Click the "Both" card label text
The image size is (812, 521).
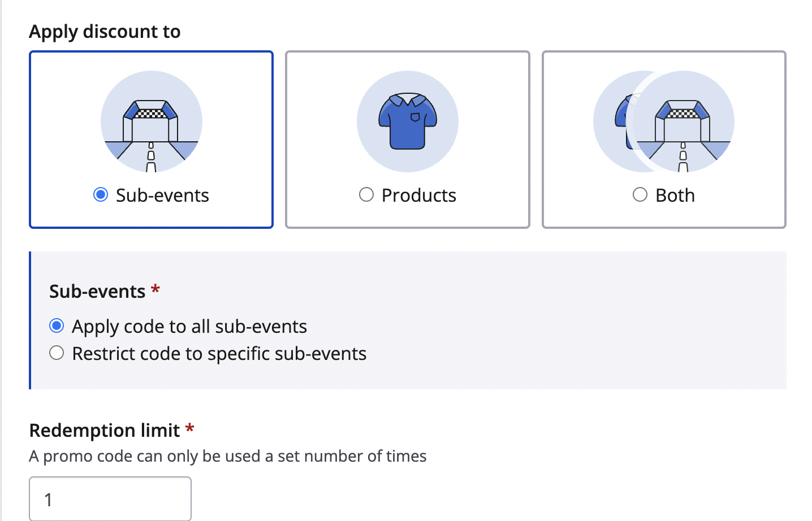[x=675, y=196]
